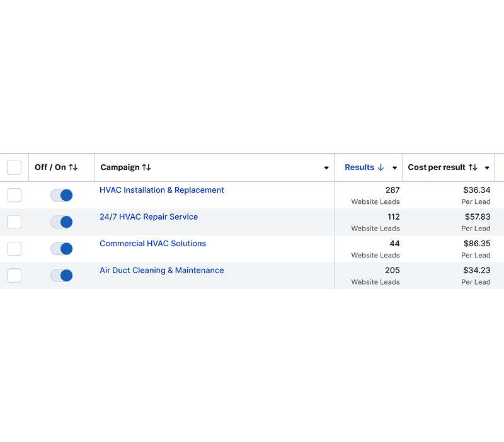Click the Off / On header label
This screenshot has width=504, height=442.
[50, 167]
